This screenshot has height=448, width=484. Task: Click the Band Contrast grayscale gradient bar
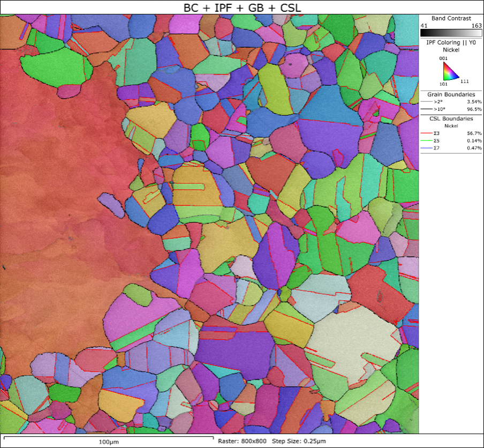click(x=451, y=32)
